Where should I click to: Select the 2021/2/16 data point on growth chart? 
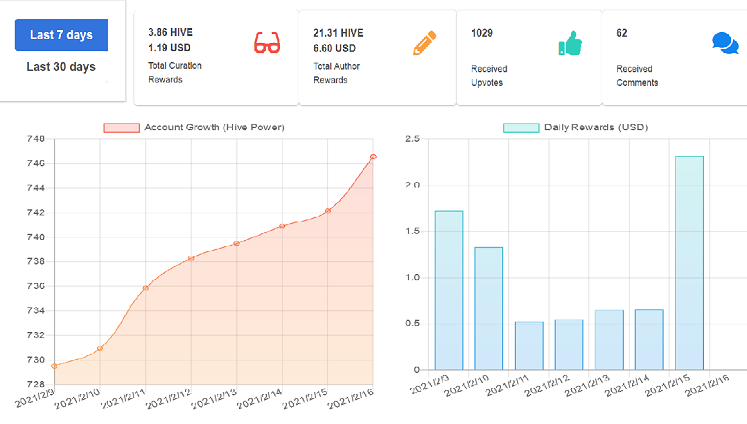point(373,157)
